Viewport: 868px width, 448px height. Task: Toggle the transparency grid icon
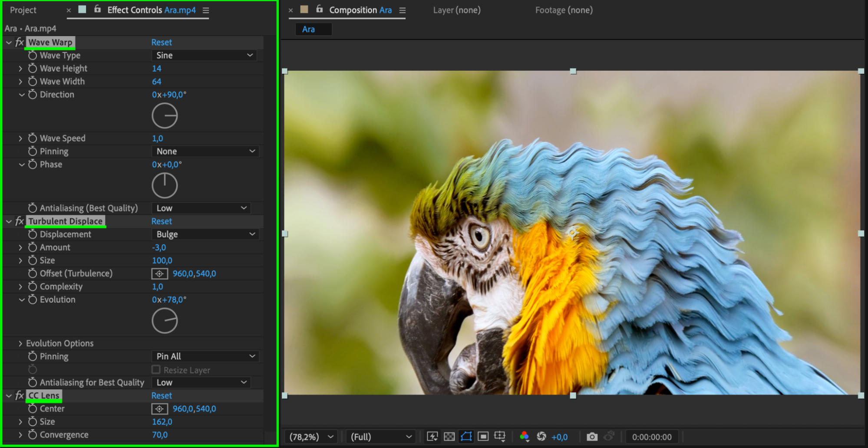(x=449, y=437)
